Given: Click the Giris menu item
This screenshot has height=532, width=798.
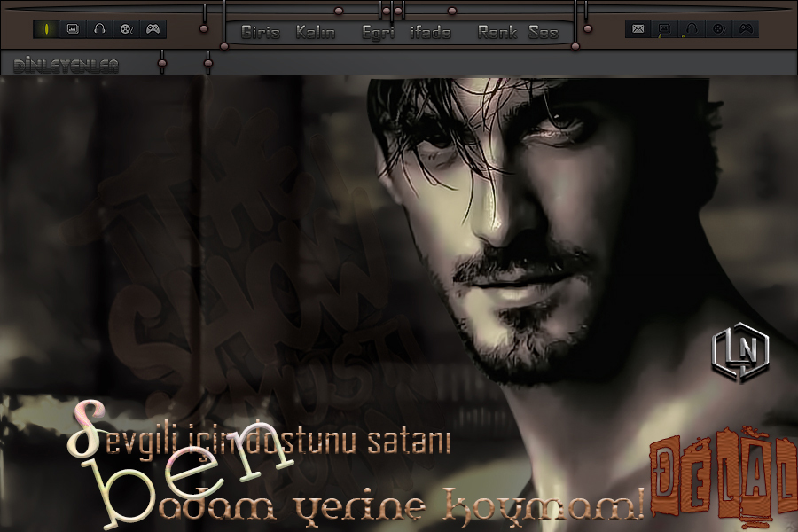Looking at the screenshot, I should (x=261, y=33).
